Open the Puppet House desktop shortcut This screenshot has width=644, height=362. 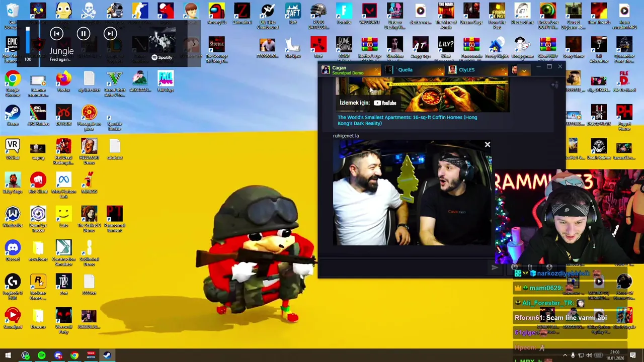point(624,117)
